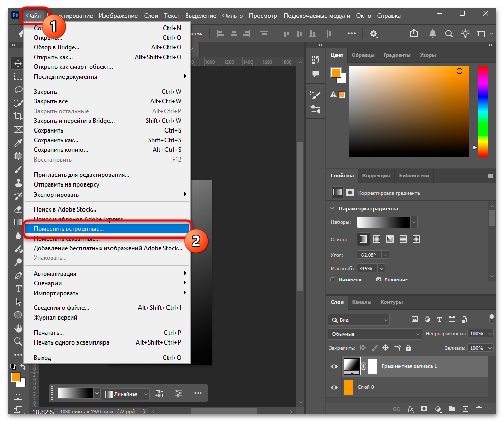Click the share icon in options bar
The height and width of the screenshot is (422, 504).
pyautogui.click(x=414, y=33)
